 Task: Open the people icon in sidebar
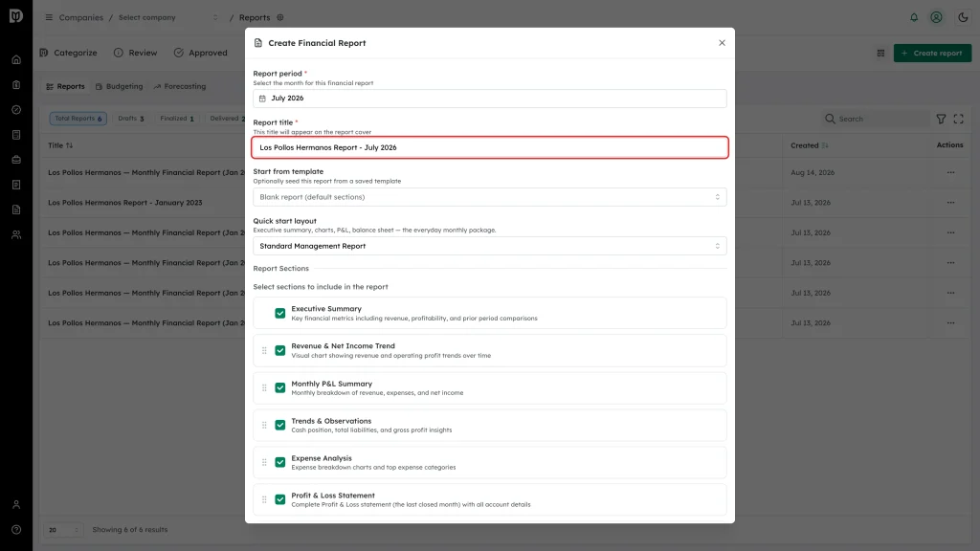(x=16, y=235)
